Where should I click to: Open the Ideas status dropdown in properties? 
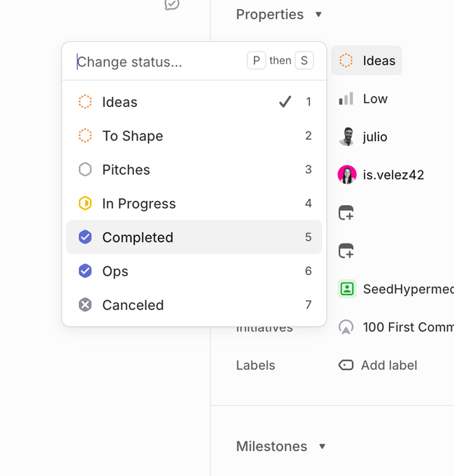[x=367, y=61]
